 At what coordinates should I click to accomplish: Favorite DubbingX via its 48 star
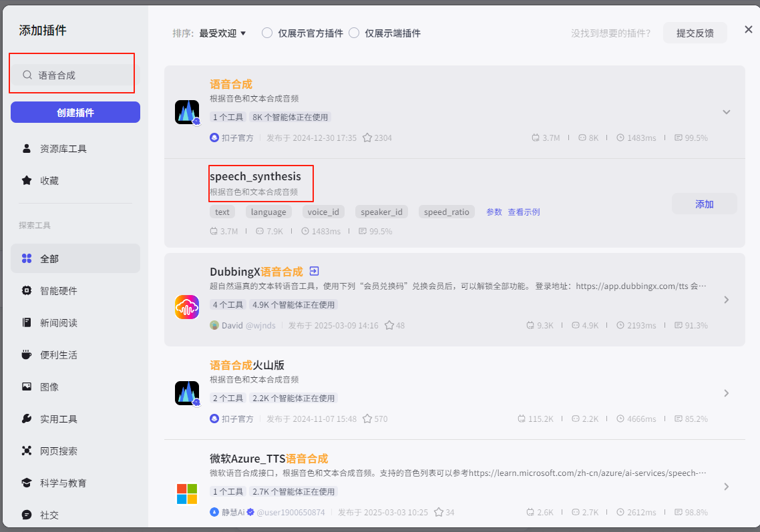tap(389, 325)
